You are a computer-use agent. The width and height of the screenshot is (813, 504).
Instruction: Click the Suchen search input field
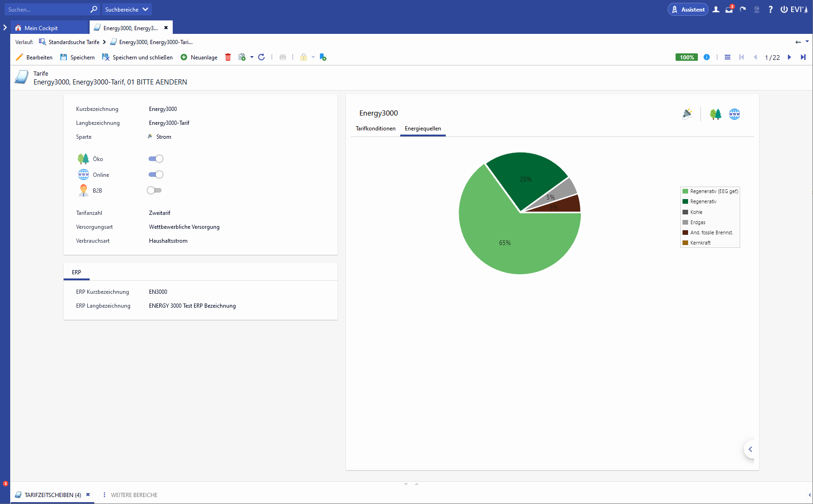click(46, 9)
